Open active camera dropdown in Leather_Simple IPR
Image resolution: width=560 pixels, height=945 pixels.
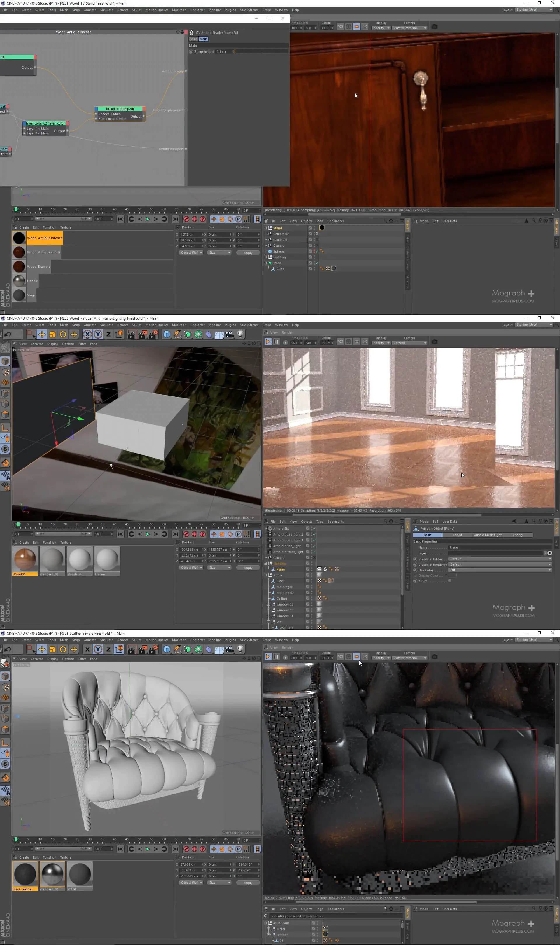(x=409, y=658)
